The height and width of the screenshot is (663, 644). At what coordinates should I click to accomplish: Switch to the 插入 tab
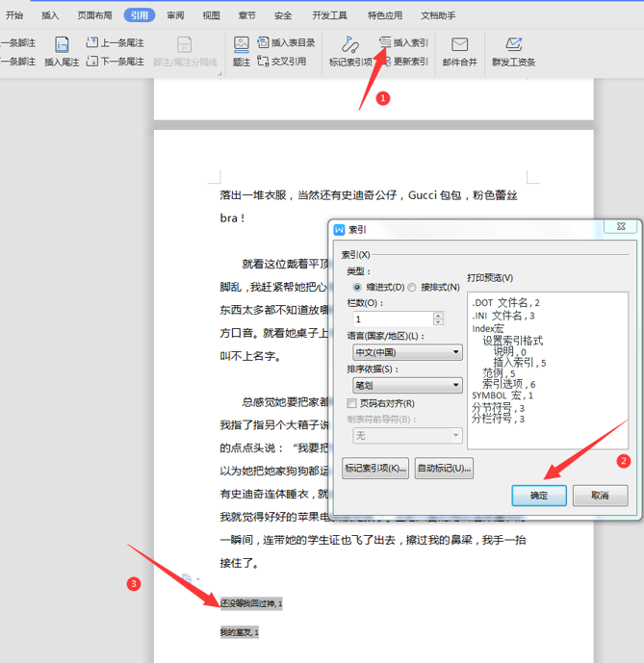pyautogui.click(x=50, y=15)
